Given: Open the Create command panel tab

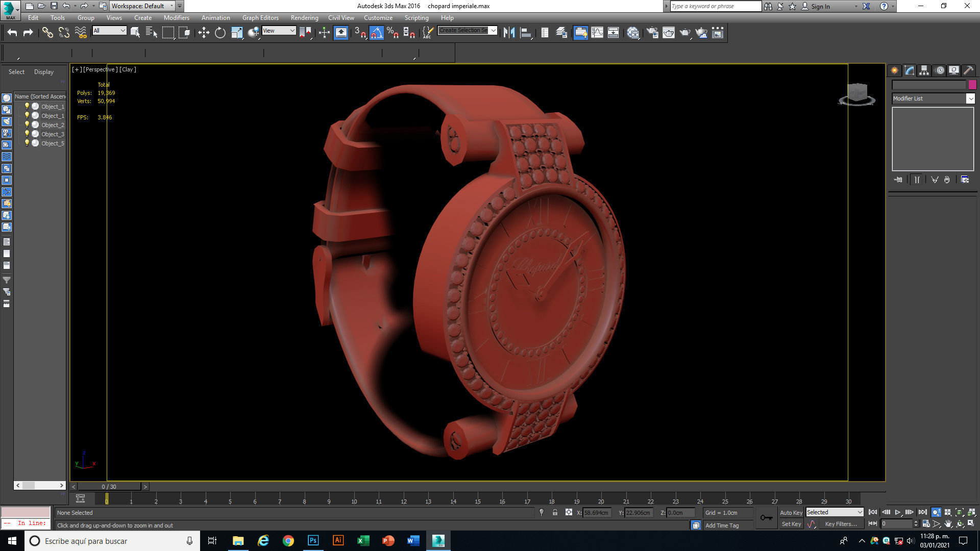Looking at the screenshot, I should pyautogui.click(x=895, y=70).
